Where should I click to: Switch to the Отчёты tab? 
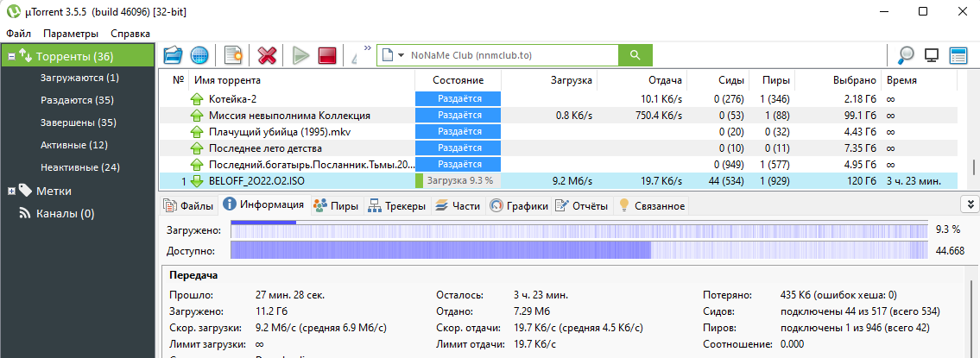pyautogui.click(x=581, y=205)
